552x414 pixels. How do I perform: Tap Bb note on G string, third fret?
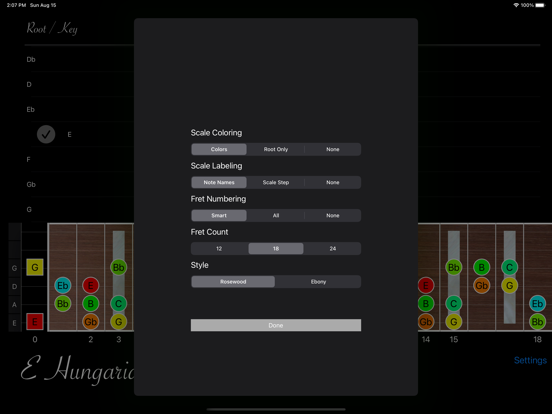[119, 267]
